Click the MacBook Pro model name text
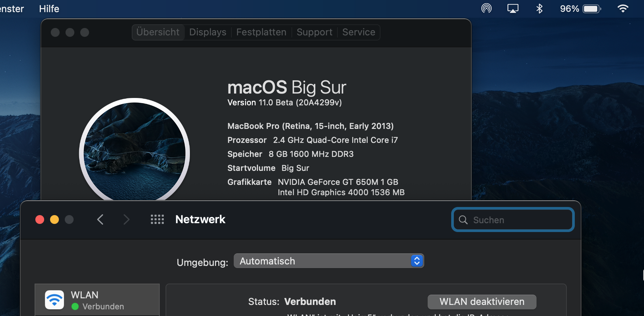The image size is (644, 316). 311,126
